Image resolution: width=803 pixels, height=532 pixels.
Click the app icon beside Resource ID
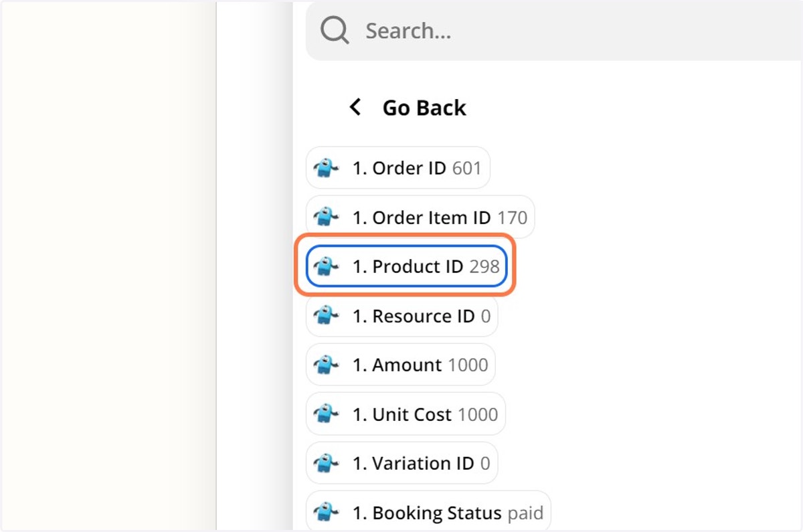pyautogui.click(x=326, y=316)
